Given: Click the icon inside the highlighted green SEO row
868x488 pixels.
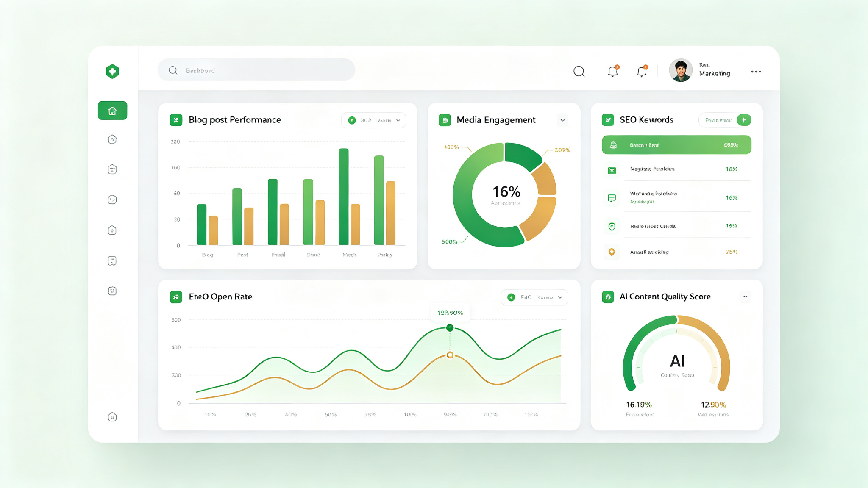Looking at the screenshot, I should point(613,145).
